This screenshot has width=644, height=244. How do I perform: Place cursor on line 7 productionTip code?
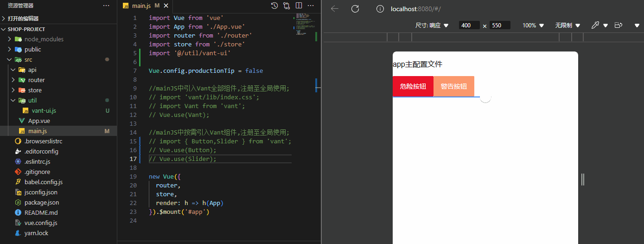206,71
